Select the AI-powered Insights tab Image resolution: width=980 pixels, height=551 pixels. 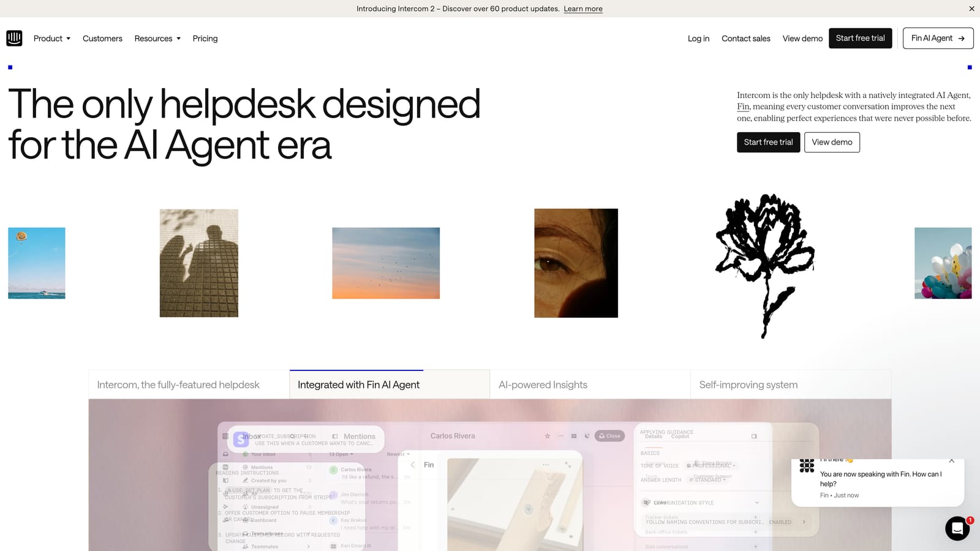pos(590,384)
